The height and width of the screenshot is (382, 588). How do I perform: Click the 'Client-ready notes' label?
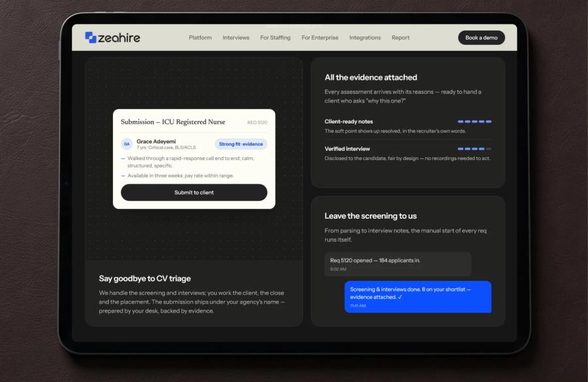349,121
